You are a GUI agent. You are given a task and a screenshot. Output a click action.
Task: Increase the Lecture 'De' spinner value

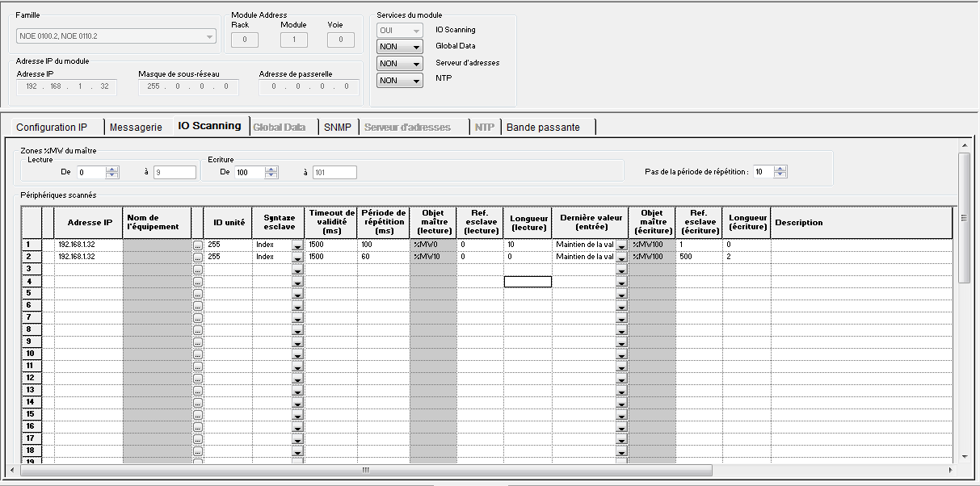click(x=112, y=169)
